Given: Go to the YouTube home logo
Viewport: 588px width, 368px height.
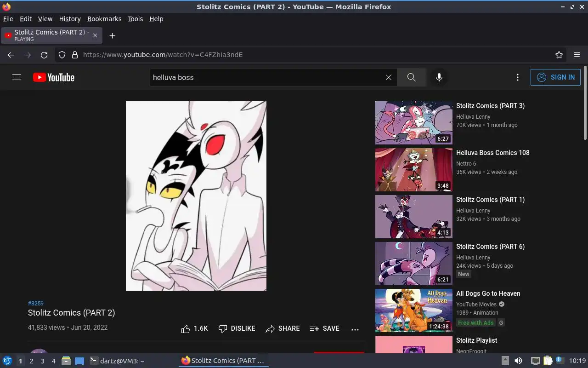Looking at the screenshot, I should tap(54, 77).
